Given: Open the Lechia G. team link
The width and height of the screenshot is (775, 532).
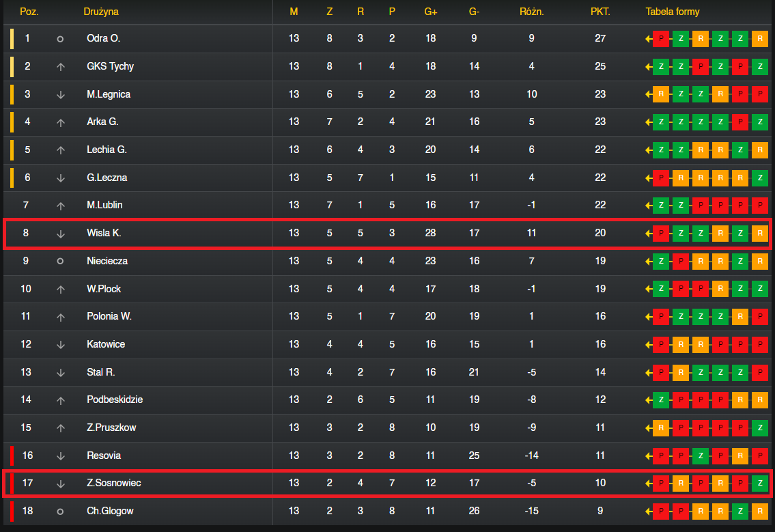Looking at the screenshot, I should coord(107,150).
